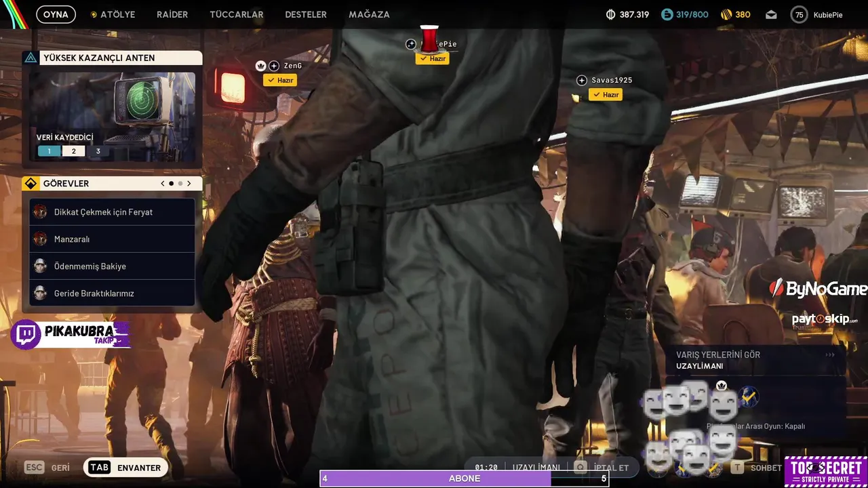
Task: Open the KubiePie profile name
Action: tap(828, 14)
